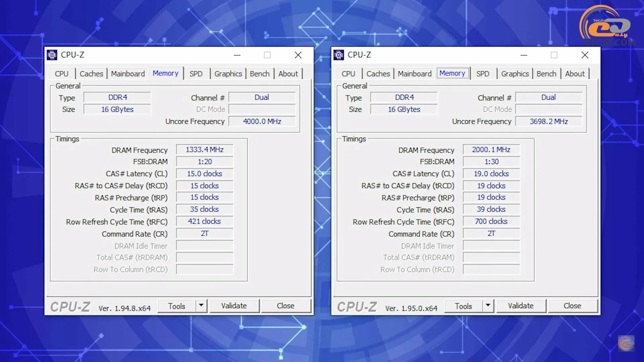Minimize the right CPU-Z window
Viewport: 644px width, 362px height.
point(524,55)
